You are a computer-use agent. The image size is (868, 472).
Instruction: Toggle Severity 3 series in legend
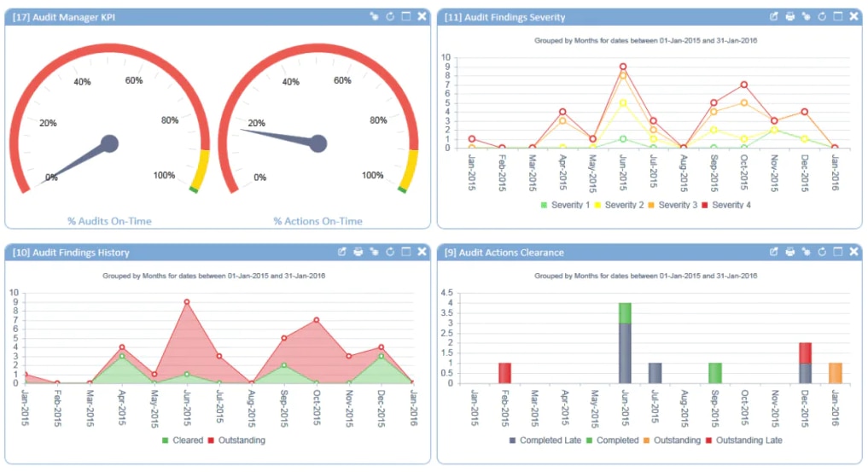[673, 205]
